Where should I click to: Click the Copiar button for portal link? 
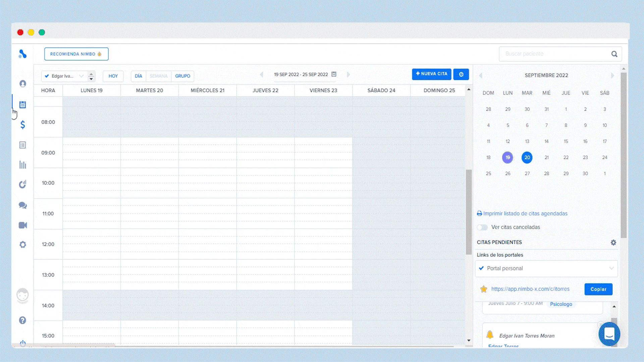[598, 289]
